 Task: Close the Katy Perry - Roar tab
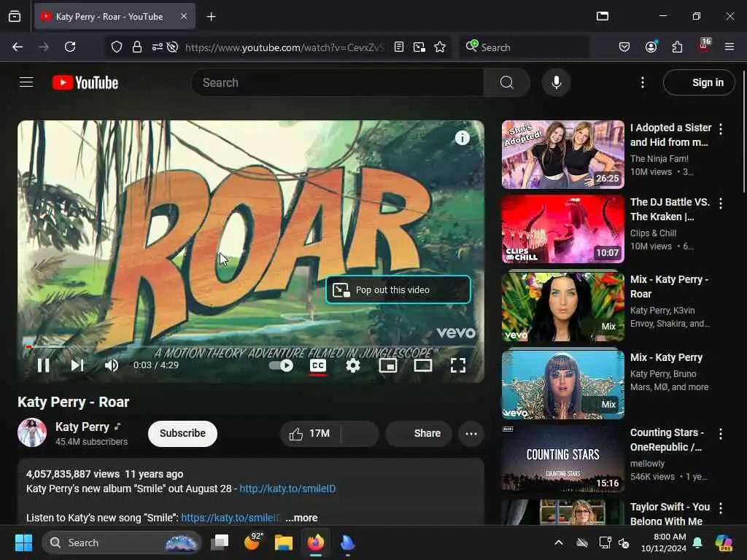(184, 17)
